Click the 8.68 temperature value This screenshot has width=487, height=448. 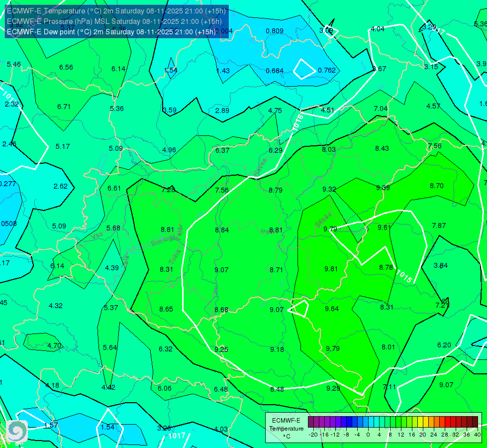(x=221, y=310)
